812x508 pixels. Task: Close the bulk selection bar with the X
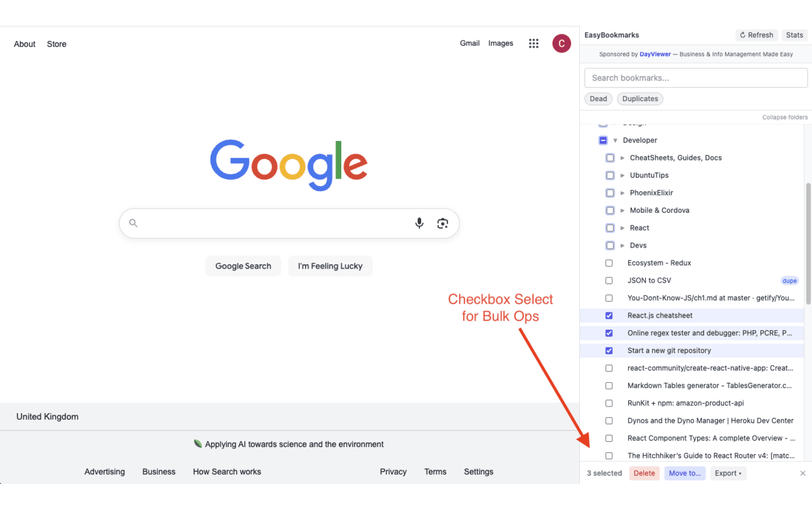tap(802, 473)
